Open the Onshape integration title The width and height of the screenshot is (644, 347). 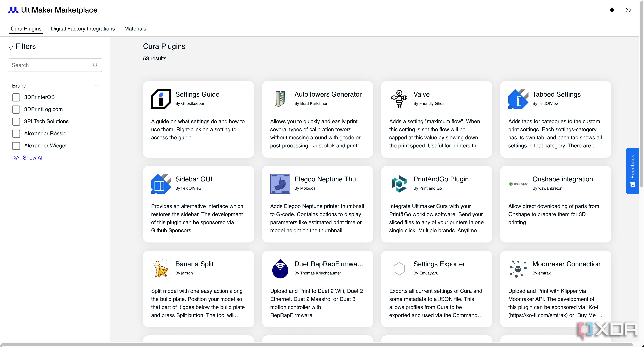[x=563, y=179]
